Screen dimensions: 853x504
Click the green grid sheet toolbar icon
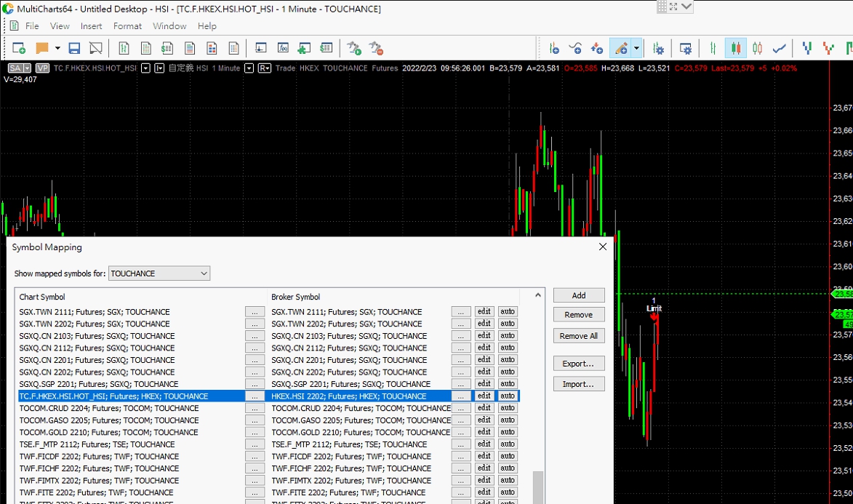[145, 49]
